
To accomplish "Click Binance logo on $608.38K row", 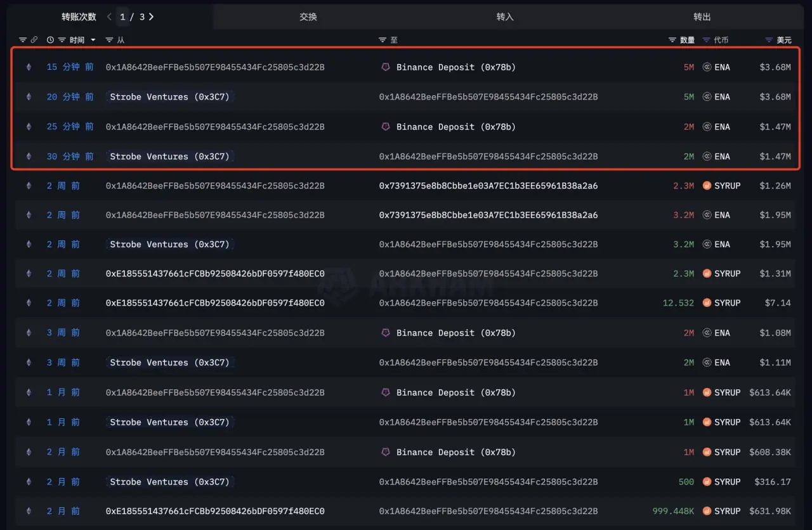I will (385, 452).
